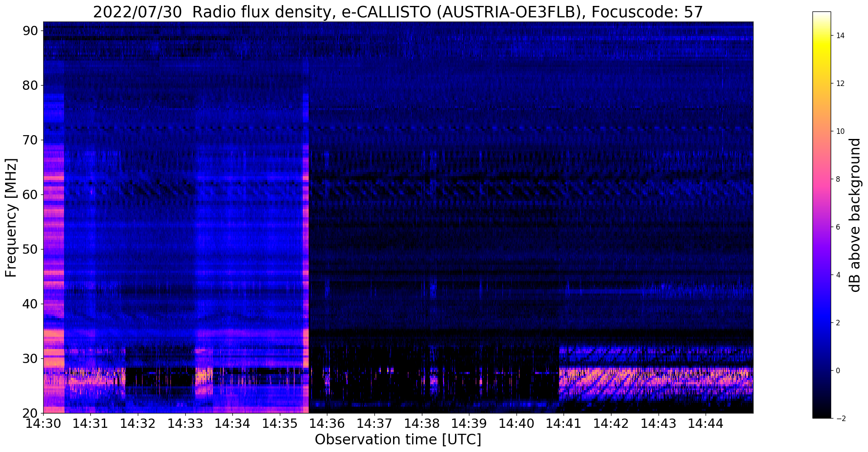Image resolution: width=868 pixels, height=452 pixels.
Task: Click the plot title mentioning e-CALLISTO AUSTRIA-OE3FLB
Action: tap(398, 12)
